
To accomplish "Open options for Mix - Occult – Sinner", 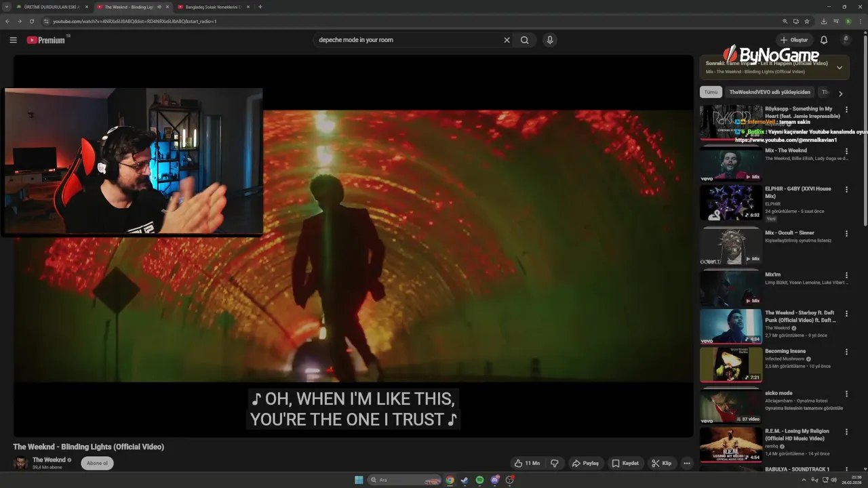I will [846, 233].
